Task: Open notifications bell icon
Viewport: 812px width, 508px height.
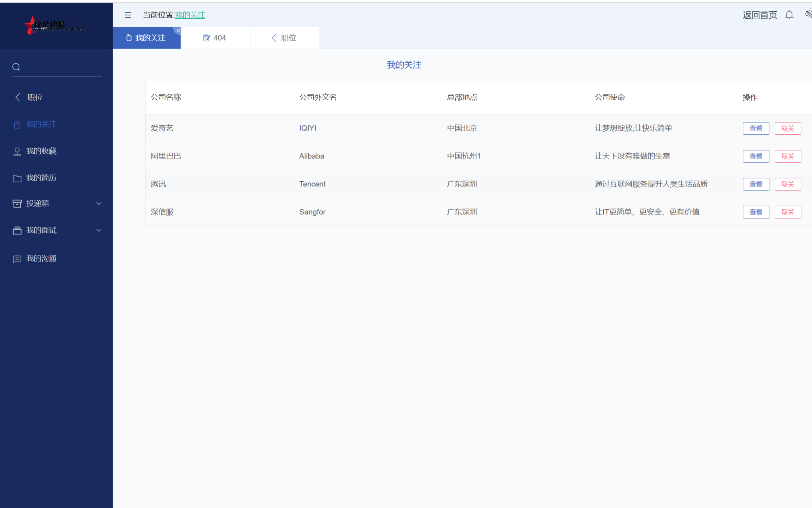Action: [789, 15]
